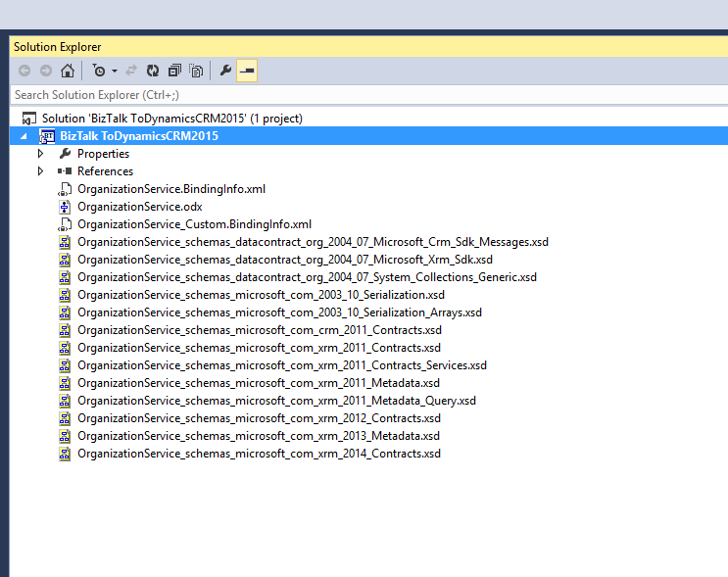Toggle Show All Files button
This screenshot has height=577, width=728.
pyautogui.click(x=196, y=71)
